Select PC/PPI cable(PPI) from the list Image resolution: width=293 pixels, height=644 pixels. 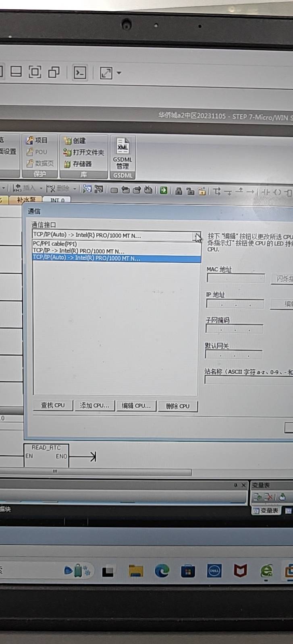pos(116,244)
